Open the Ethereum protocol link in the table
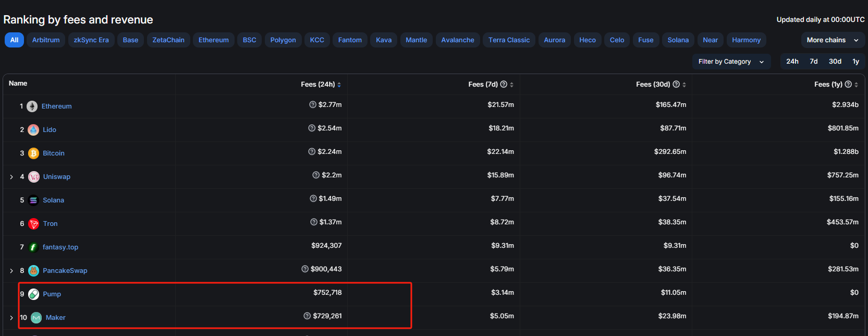 [x=57, y=106]
